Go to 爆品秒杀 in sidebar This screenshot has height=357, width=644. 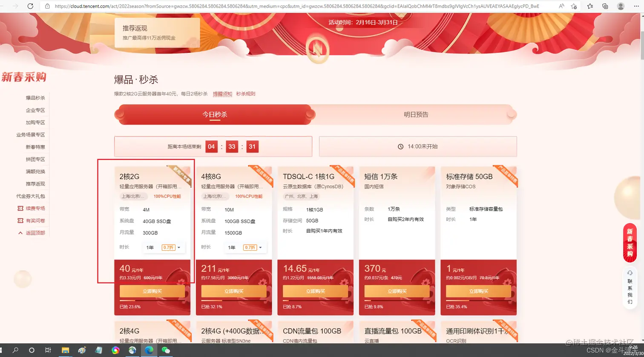pyautogui.click(x=35, y=98)
